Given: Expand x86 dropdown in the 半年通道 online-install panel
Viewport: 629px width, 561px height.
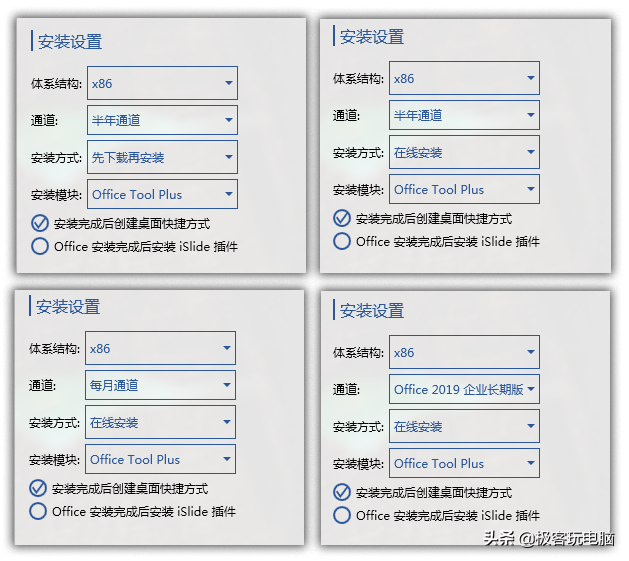Looking at the screenshot, I should (464, 78).
